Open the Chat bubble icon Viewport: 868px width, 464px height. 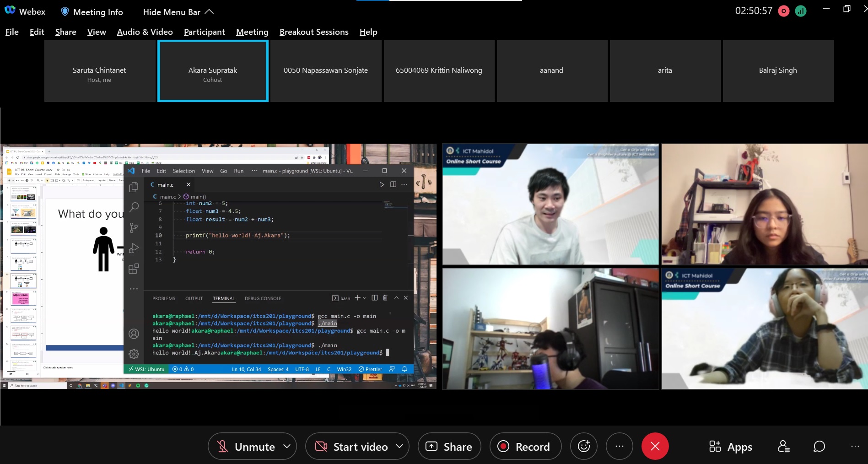[819, 446]
